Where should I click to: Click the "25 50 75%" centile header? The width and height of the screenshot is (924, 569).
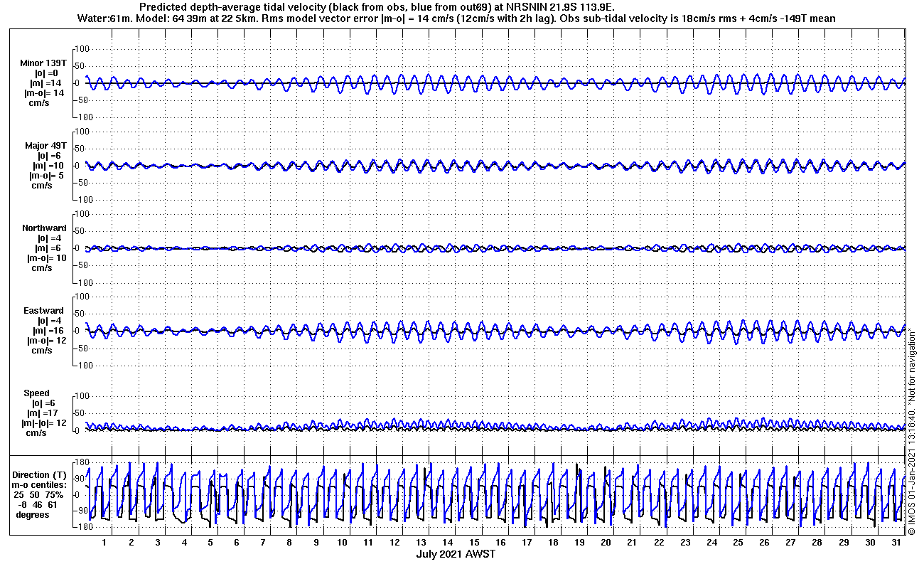coord(39,495)
